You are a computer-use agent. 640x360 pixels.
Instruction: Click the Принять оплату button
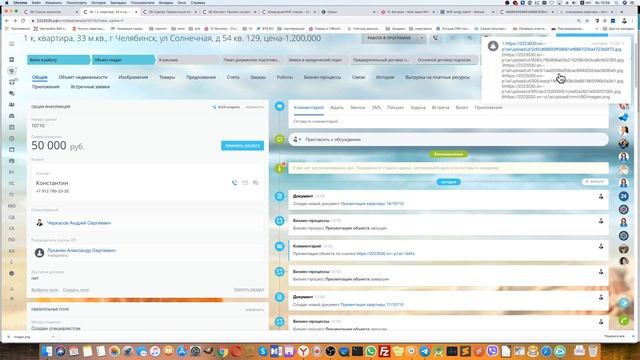(x=242, y=146)
